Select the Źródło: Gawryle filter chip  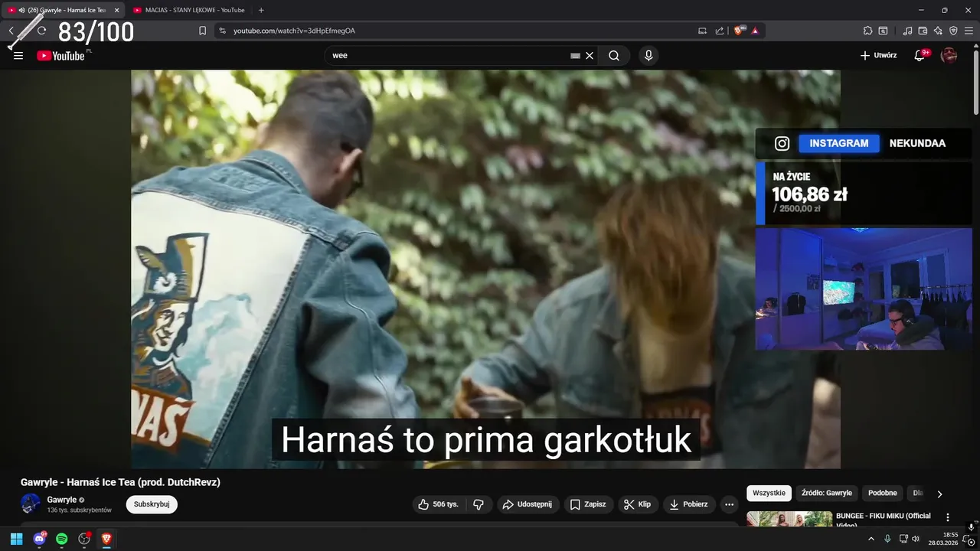pyautogui.click(x=827, y=494)
